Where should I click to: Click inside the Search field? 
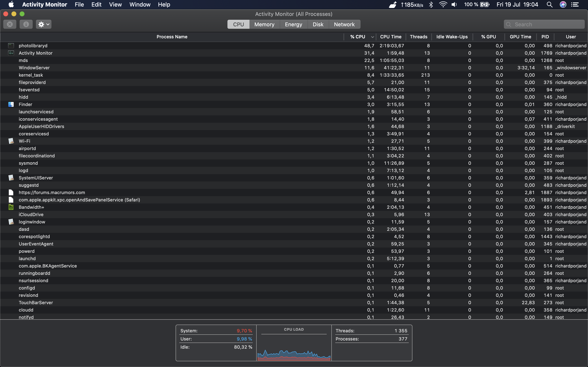click(x=547, y=24)
